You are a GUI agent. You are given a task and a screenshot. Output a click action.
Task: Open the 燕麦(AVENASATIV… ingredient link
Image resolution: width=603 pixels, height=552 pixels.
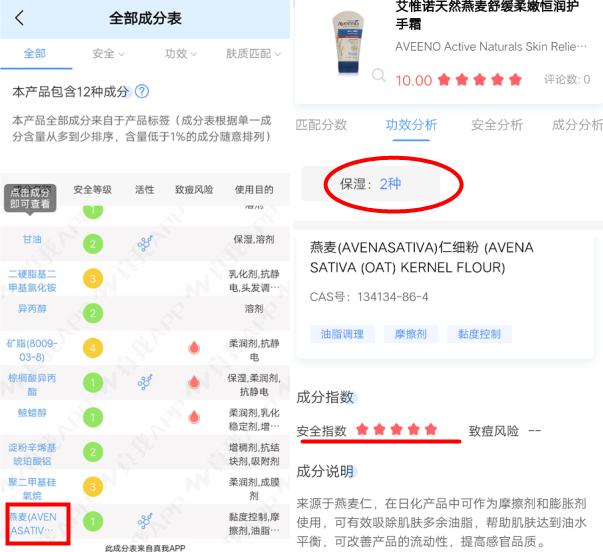coord(34,524)
